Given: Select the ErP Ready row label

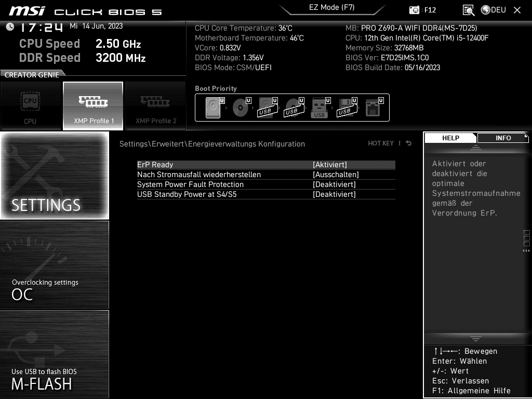Looking at the screenshot, I should pos(155,165).
